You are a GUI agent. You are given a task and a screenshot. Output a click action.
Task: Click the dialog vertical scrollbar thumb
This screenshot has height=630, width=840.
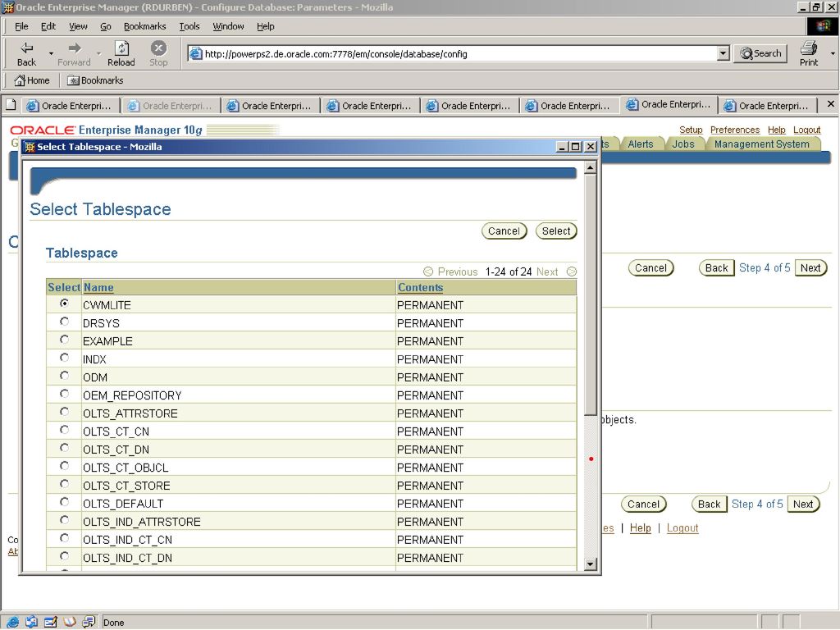[x=591, y=294]
